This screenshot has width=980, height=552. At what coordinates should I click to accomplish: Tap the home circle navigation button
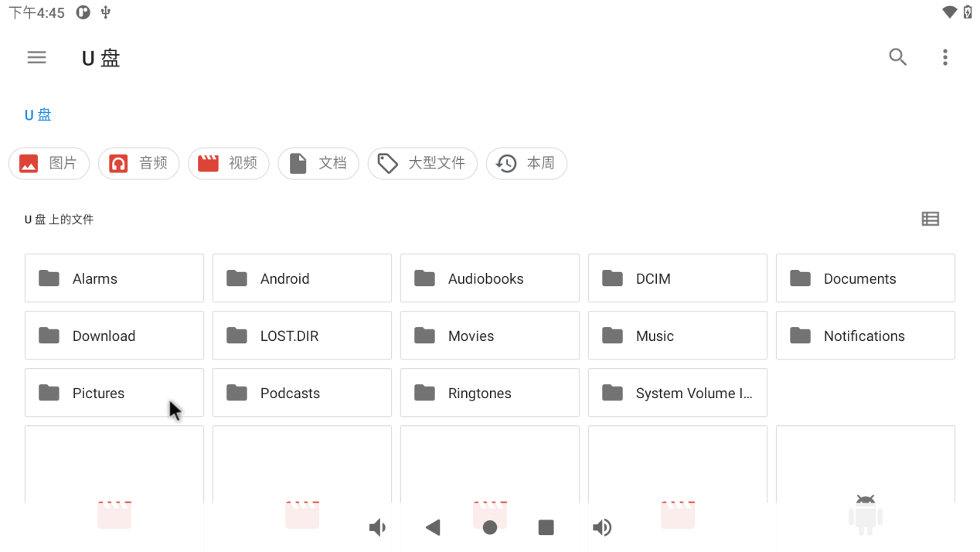(x=489, y=527)
